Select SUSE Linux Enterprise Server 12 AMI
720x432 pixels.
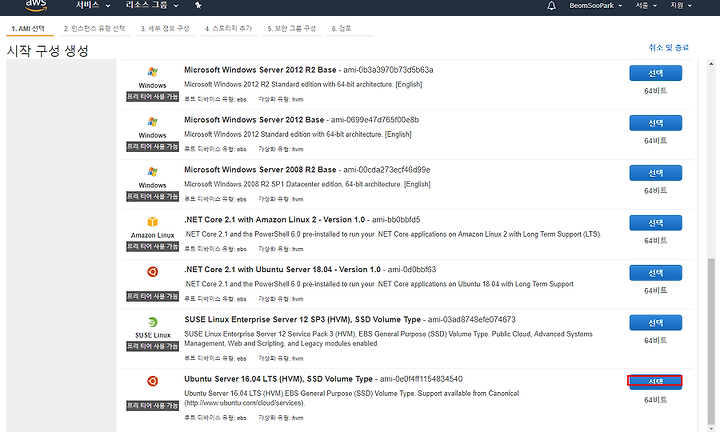655,323
